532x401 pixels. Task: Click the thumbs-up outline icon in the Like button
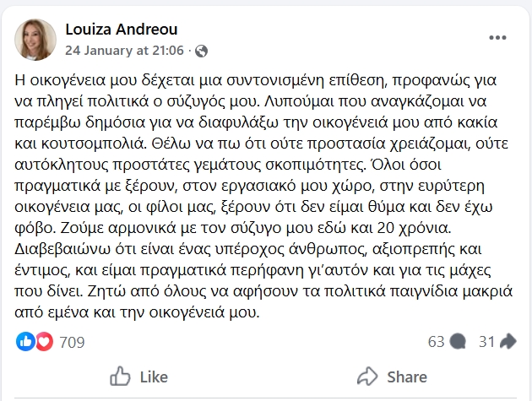pyautogui.click(x=121, y=376)
